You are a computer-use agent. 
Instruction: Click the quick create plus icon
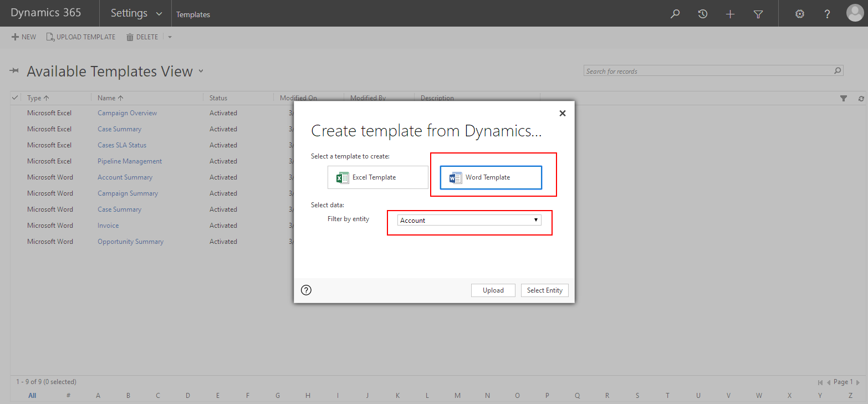pos(730,14)
